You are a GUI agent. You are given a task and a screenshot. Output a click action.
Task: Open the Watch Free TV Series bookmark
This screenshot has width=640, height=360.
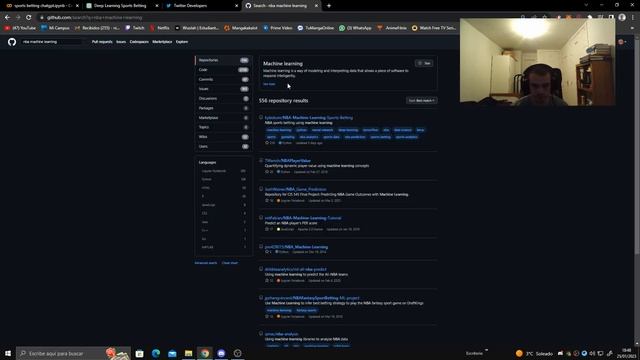[x=434, y=28]
